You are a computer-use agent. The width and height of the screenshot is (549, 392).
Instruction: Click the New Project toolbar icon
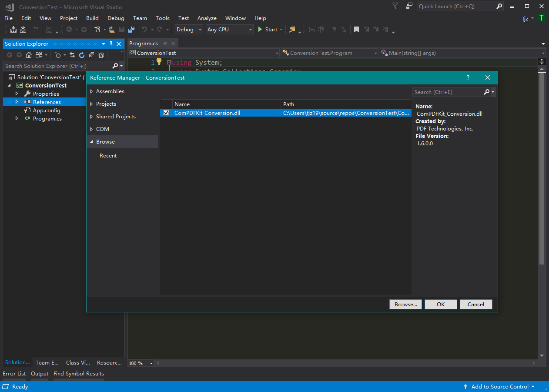pyautogui.click(x=97, y=30)
